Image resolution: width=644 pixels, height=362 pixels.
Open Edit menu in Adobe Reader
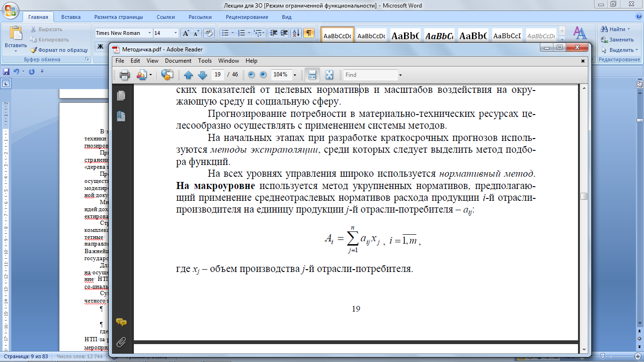135,61
